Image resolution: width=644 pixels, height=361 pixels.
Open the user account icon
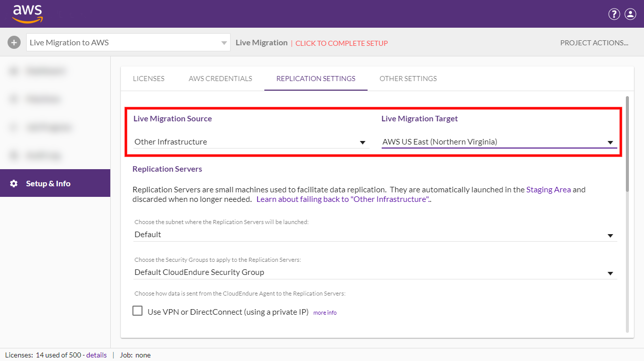pos(630,14)
